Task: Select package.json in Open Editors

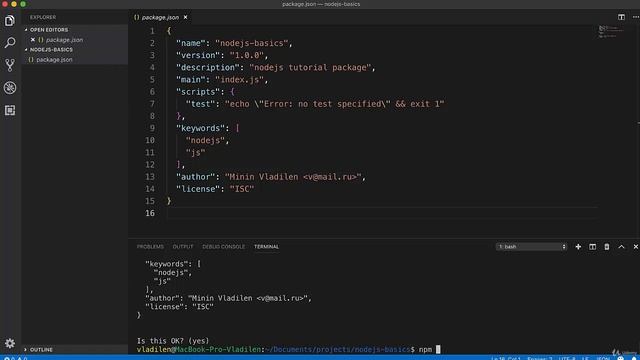Action: click(64, 40)
